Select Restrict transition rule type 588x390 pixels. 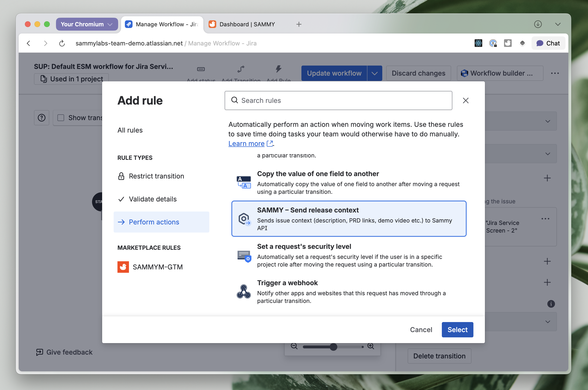point(156,176)
